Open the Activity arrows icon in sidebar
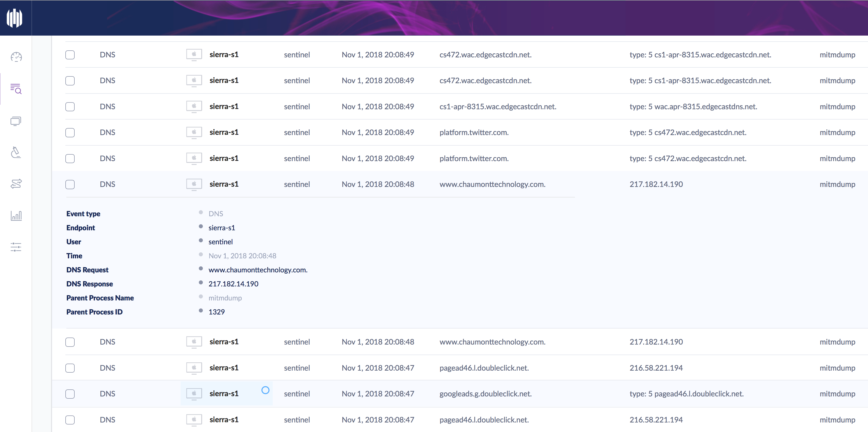This screenshot has width=868, height=432. point(16,184)
